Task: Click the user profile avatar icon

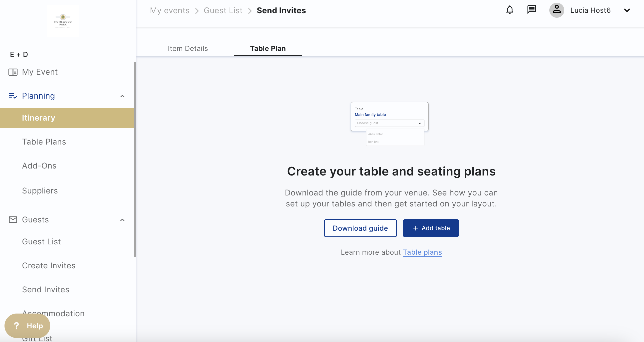Action: [556, 10]
